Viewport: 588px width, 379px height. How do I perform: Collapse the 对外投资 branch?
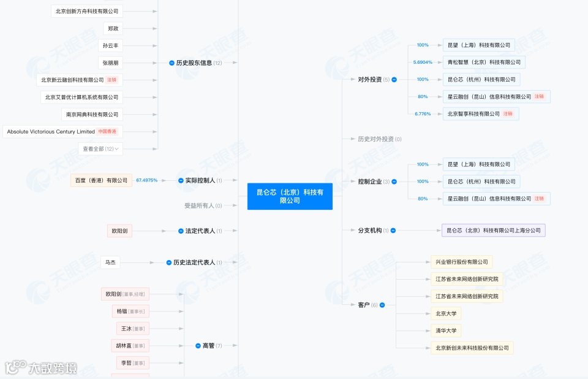(394, 80)
